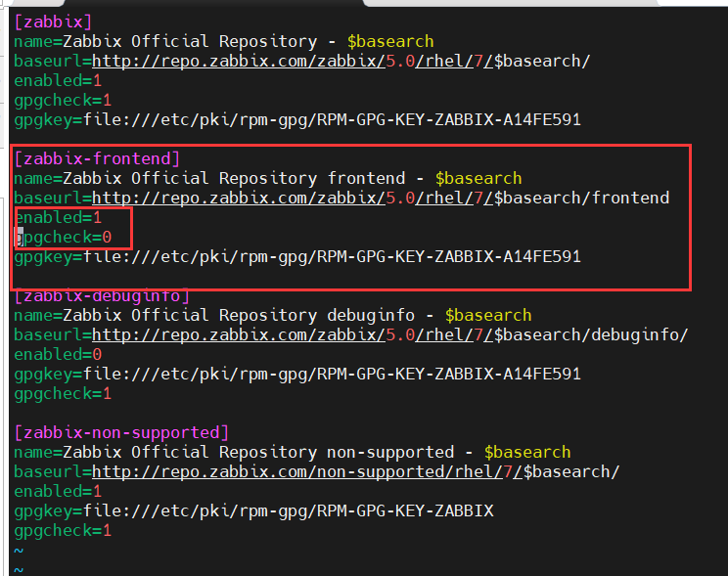728x576 pixels.
Task: Select the 'Repository frontend - $basearch' name line
Action: pos(268,178)
